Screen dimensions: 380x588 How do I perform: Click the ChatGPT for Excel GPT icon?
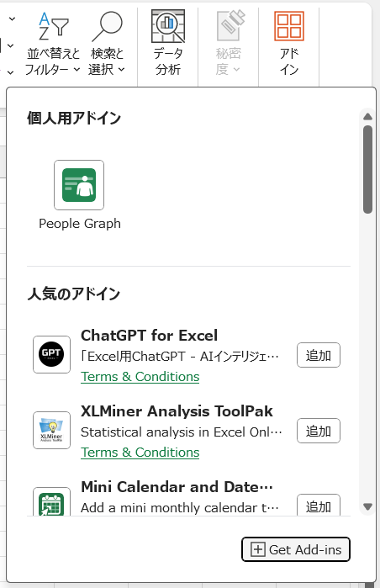click(x=52, y=354)
